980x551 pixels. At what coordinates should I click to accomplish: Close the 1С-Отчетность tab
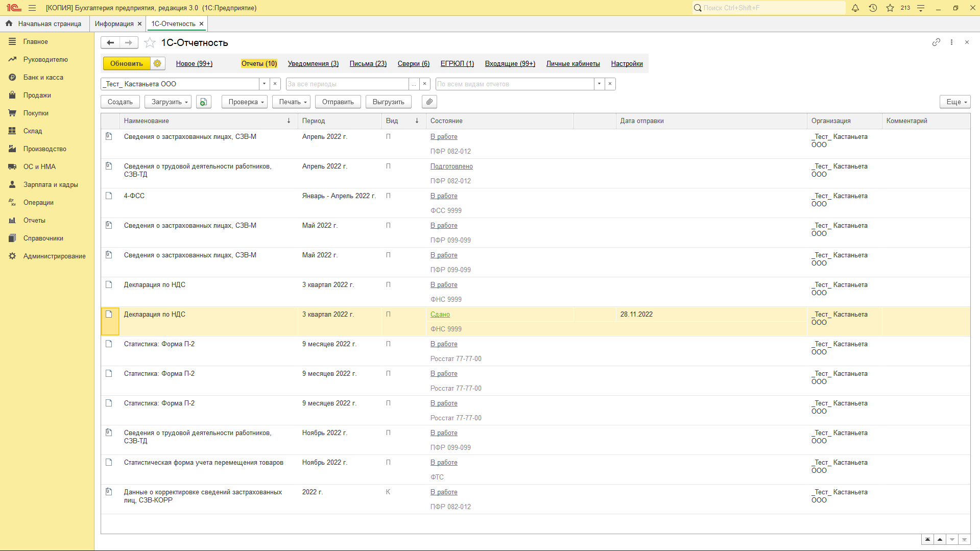[202, 24]
